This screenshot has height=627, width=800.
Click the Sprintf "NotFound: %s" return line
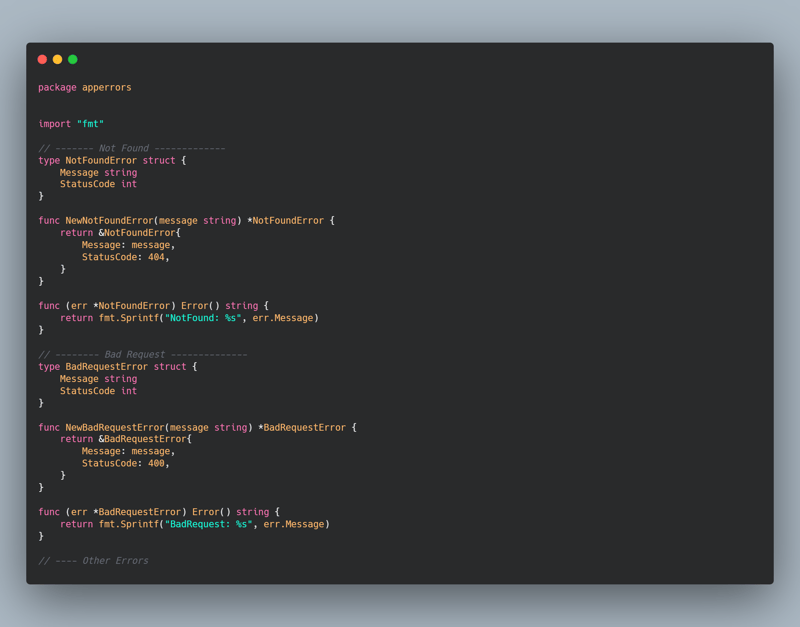pyautogui.click(x=189, y=318)
